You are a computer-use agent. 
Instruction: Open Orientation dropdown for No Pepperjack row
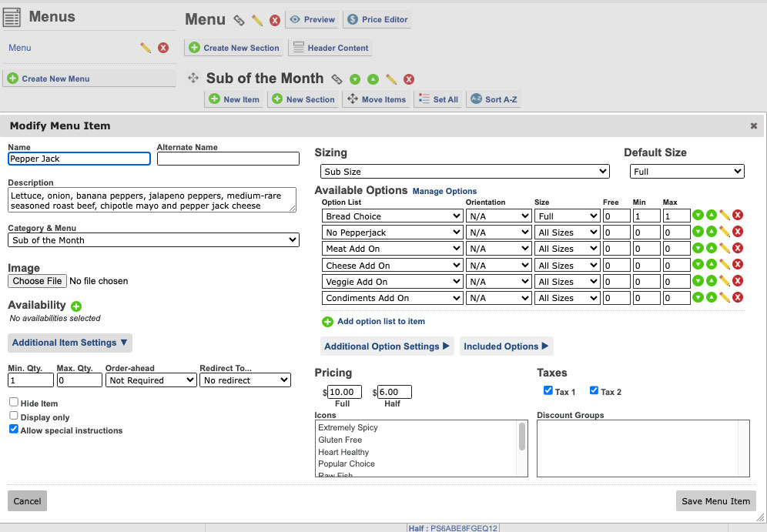pyautogui.click(x=498, y=233)
